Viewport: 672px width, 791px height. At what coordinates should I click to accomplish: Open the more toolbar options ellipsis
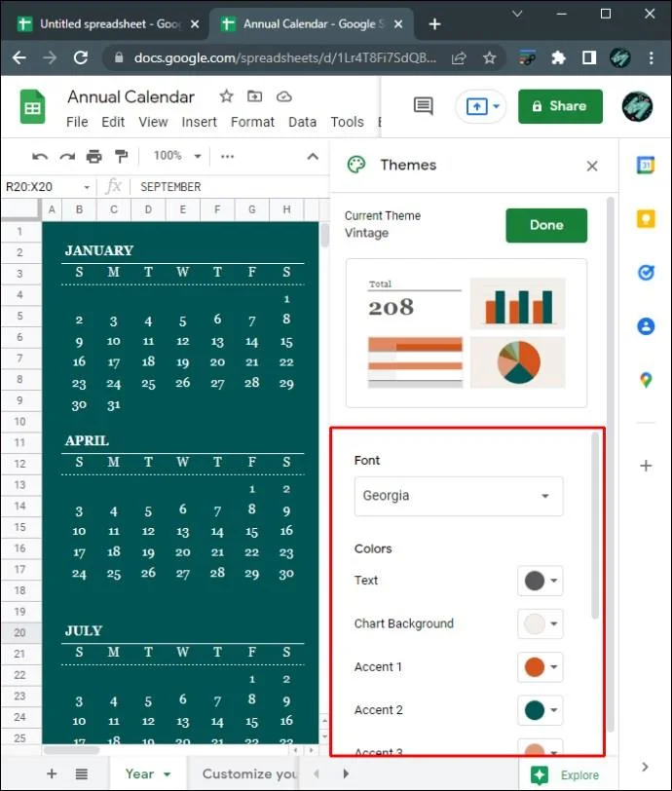pyautogui.click(x=228, y=157)
